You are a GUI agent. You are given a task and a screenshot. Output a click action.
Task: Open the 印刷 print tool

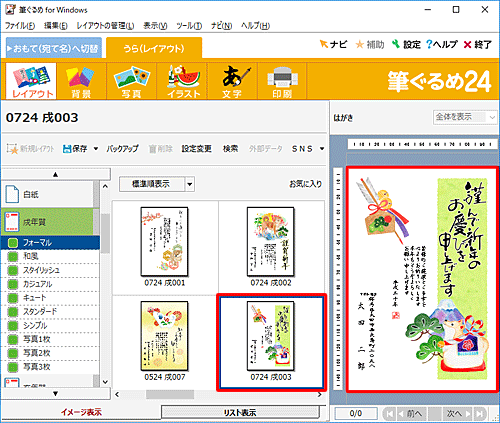[282, 81]
